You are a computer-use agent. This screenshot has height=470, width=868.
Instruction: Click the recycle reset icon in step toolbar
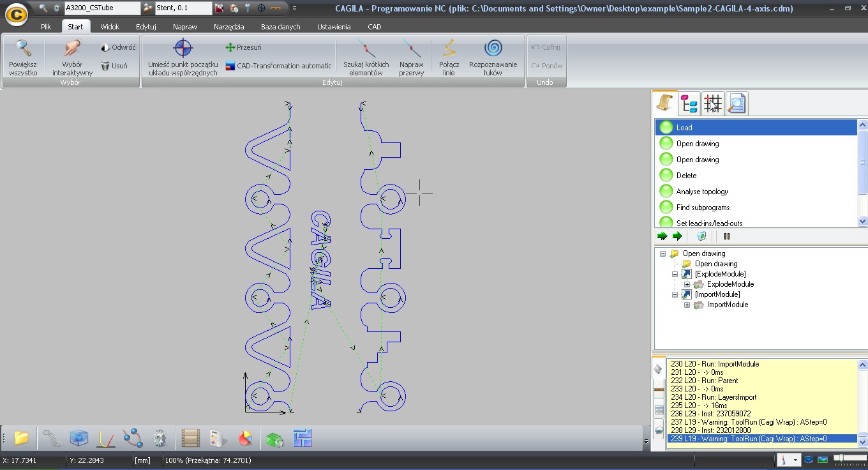pyautogui.click(x=701, y=236)
